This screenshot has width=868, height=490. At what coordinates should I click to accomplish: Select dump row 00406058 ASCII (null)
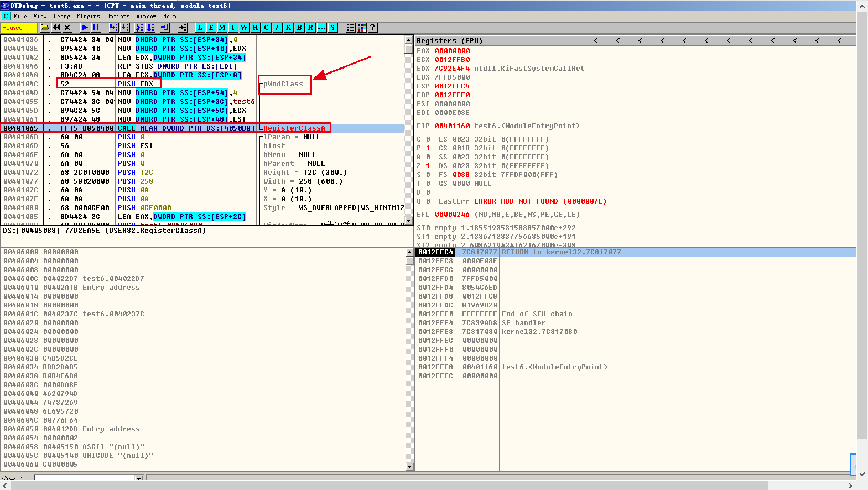(x=202, y=447)
